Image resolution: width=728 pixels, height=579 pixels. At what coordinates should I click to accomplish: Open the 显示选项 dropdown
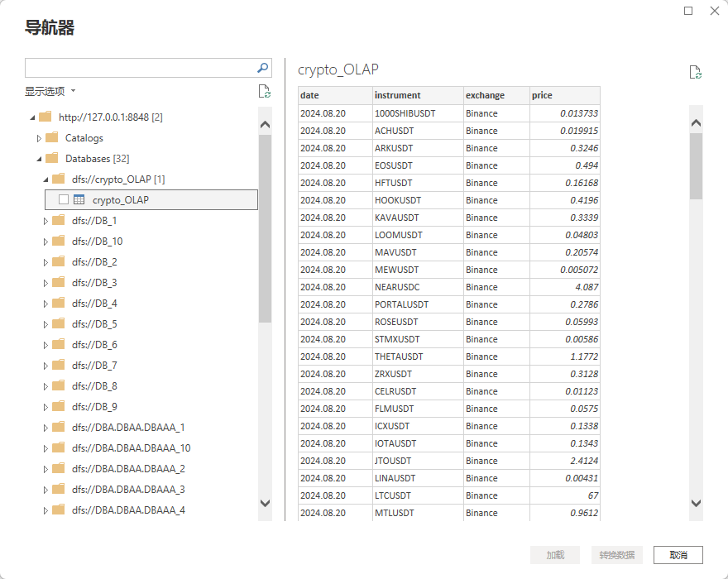click(x=50, y=91)
